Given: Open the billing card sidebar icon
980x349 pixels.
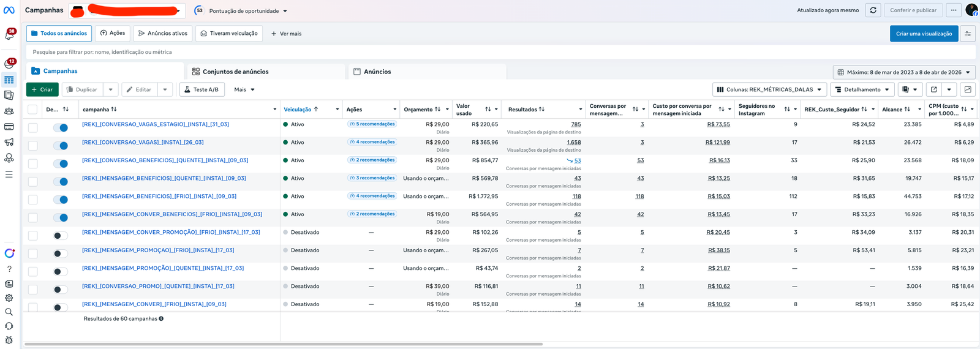Looking at the screenshot, I should [9, 127].
